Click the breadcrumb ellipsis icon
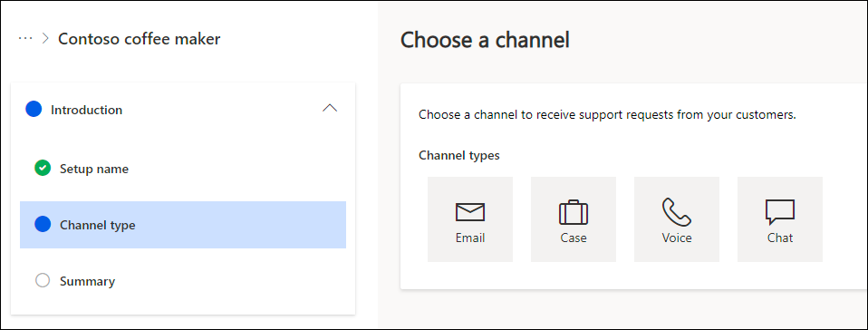 [x=25, y=39]
